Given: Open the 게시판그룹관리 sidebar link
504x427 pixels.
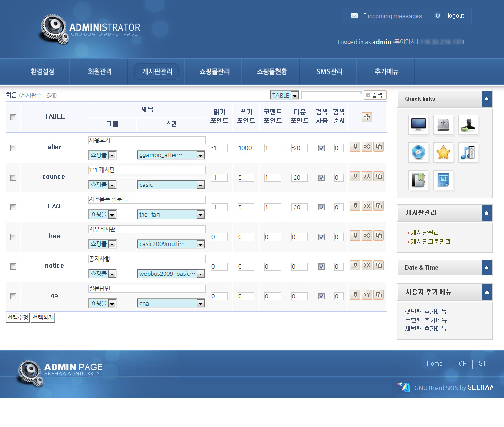Looking at the screenshot, I should click(x=430, y=241).
